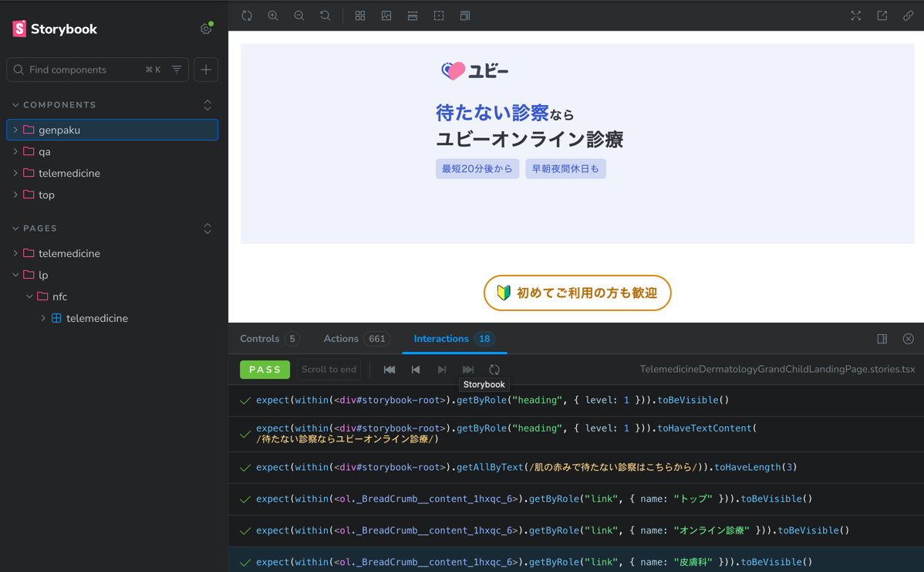924x572 pixels.
Task: Click the 早朝夜間休日も badge
Action: (x=565, y=168)
